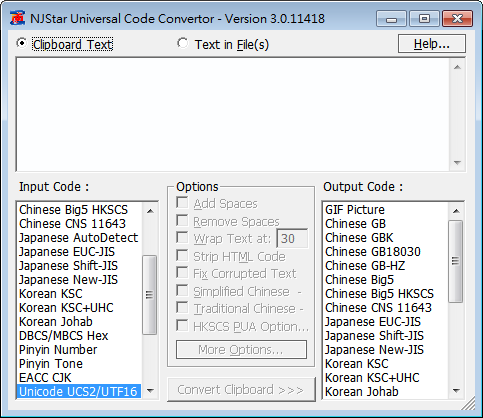Click the Output Code list up arrow
This screenshot has width=483, height=418.
[x=456, y=211]
